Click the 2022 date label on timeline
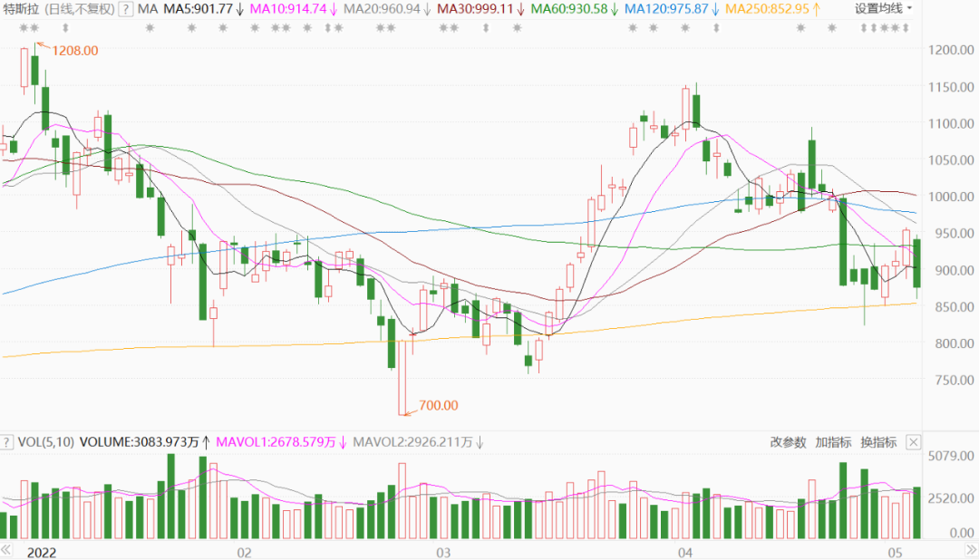This screenshot has height=560, width=979. tap(41, 553)
